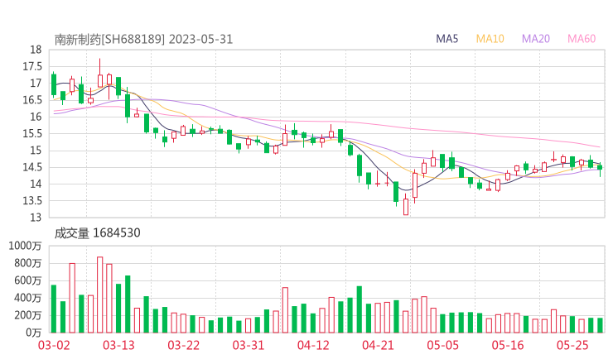Click the 200万 volume axis label

27,315
